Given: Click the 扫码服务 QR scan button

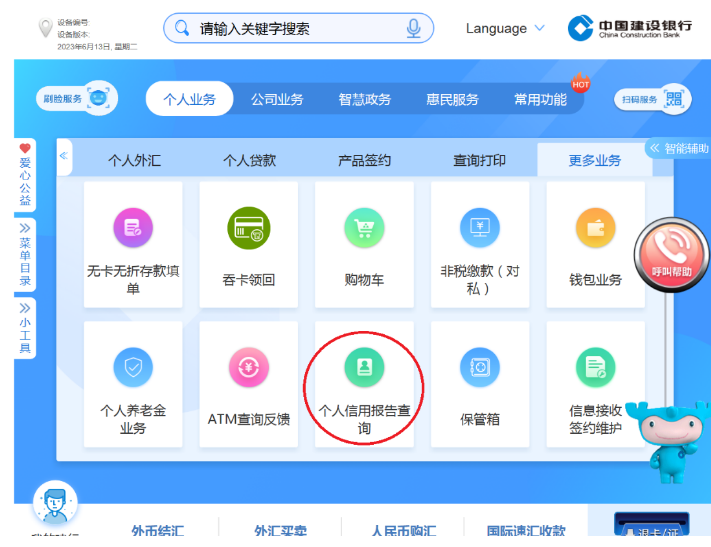Looking at the screenshot, I should [x=653, y=99].
